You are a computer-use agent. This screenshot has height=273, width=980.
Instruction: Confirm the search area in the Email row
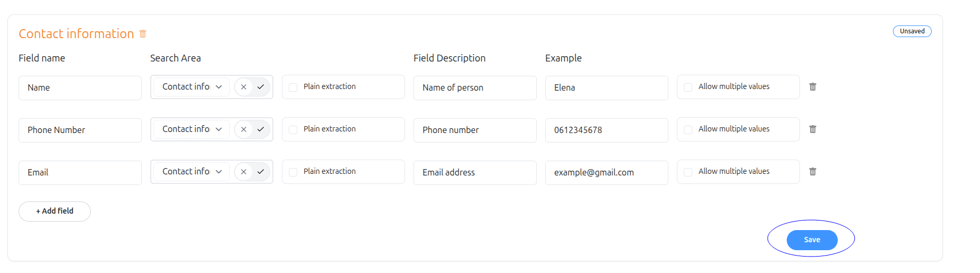pyautogui.click(x=261, y=172)
